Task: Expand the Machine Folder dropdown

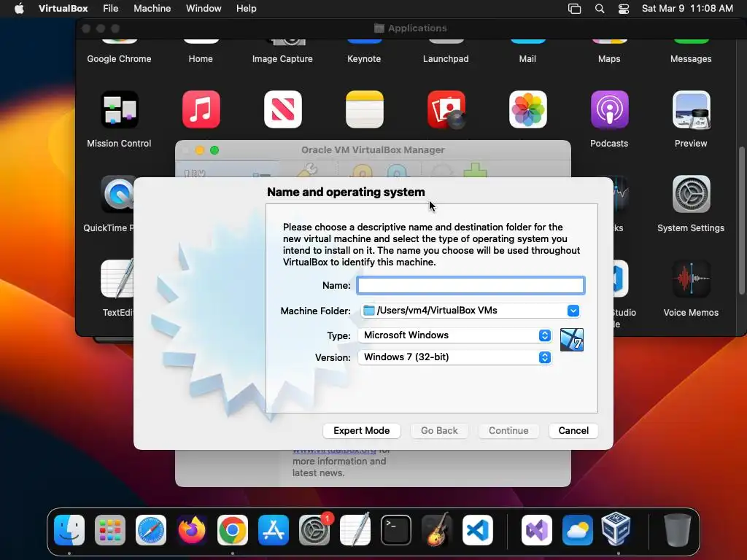Action: (x=573, y=311)
